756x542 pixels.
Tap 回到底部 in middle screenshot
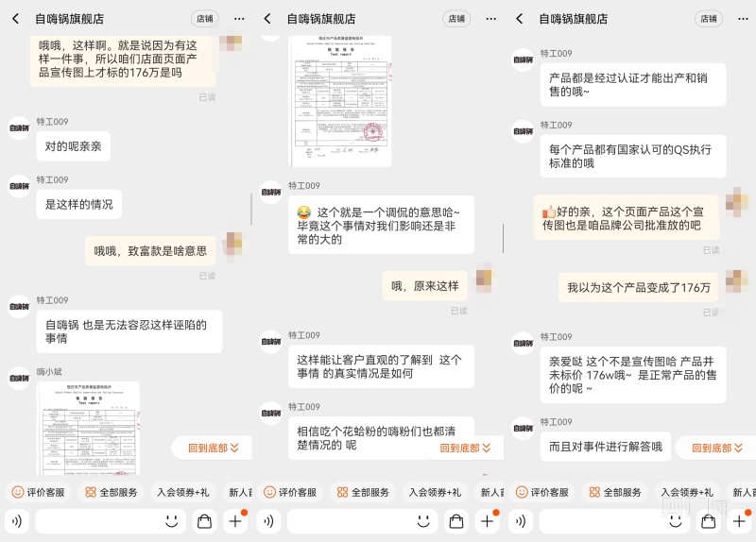click(x=465, y=449)
